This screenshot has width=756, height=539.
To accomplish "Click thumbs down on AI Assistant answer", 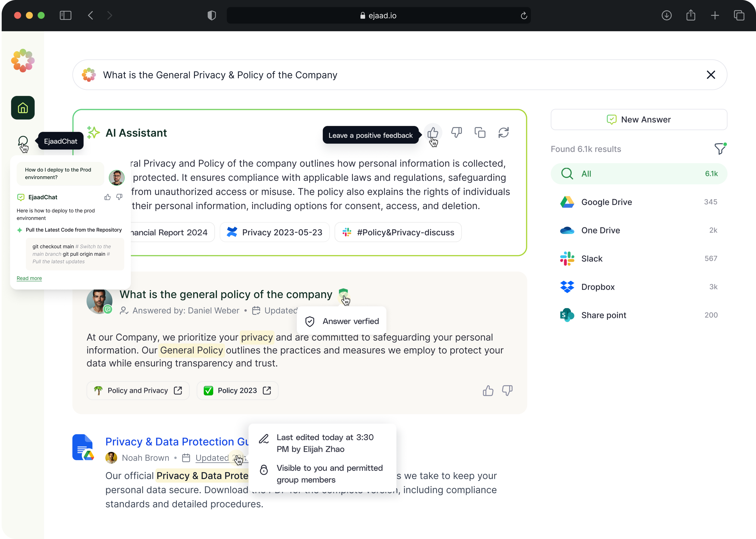I will tap(457, 133).
